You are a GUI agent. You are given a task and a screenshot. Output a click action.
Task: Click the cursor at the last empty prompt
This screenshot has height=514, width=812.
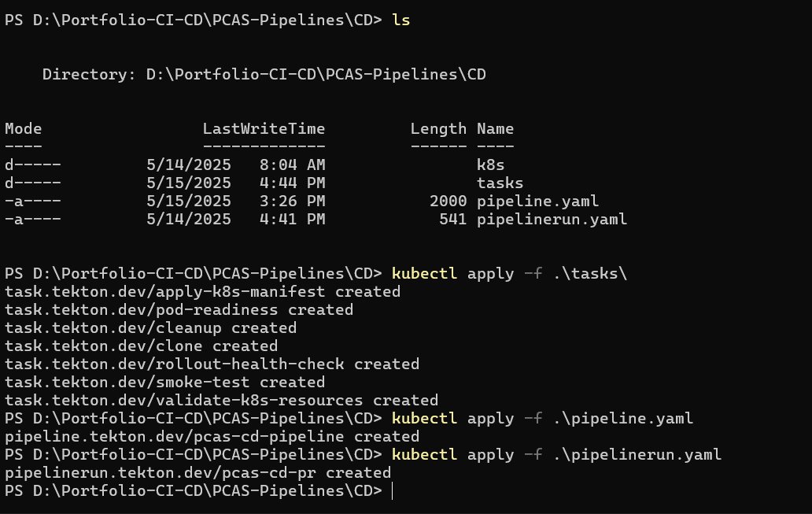coord(392,491)
